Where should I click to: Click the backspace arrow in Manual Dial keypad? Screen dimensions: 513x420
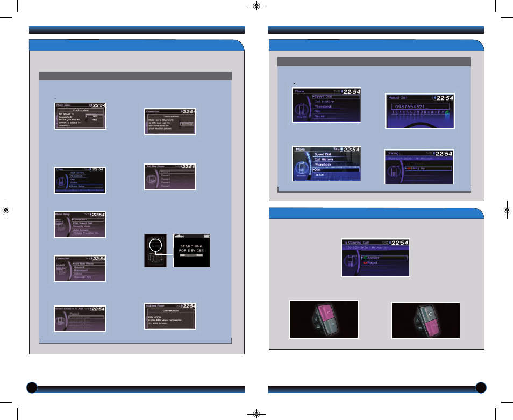pyautogui.click(x=443, y=112)
